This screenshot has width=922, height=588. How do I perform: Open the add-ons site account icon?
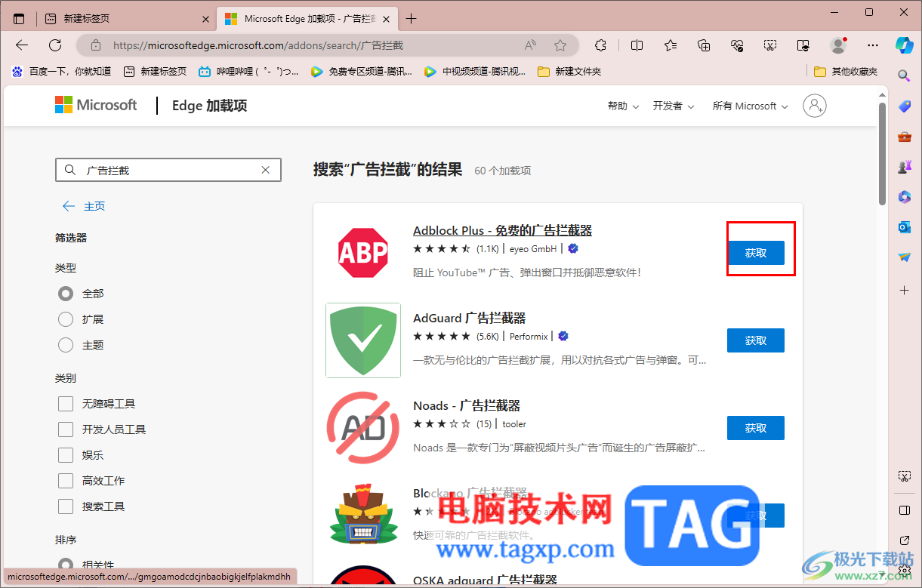[815, 106]
